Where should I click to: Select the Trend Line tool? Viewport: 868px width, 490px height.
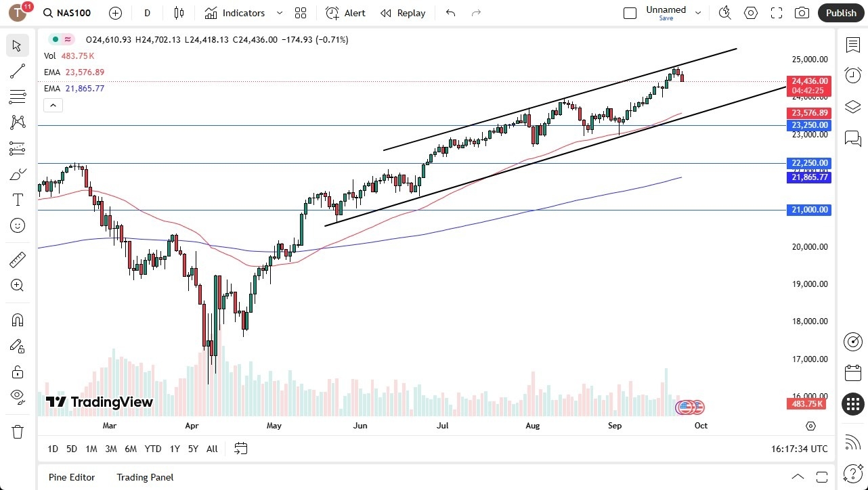tap(17, 71)
